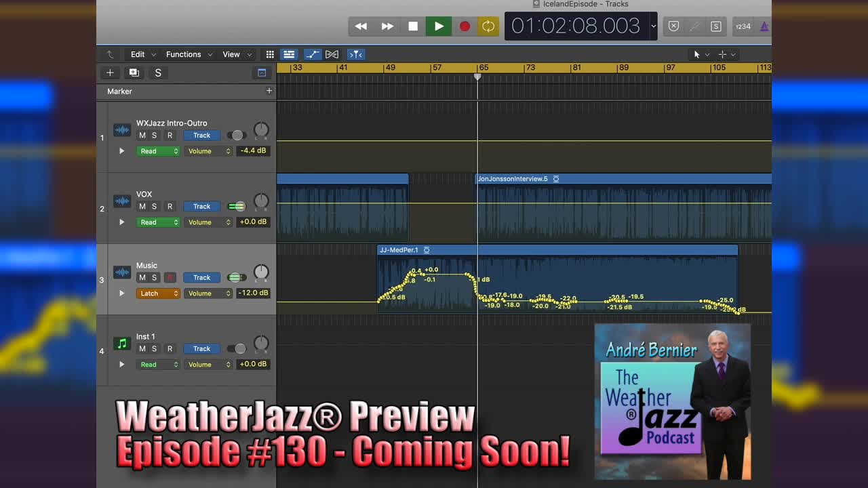This screenshot has width=868, height=488.
Task: Select the Marker global track label
Action: point(119,91)
